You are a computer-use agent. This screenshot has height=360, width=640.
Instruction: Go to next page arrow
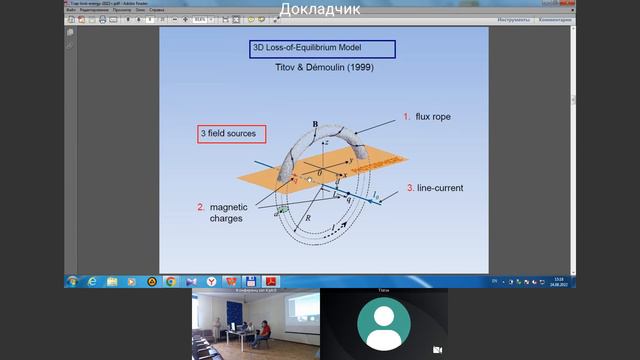coord(138,20)
